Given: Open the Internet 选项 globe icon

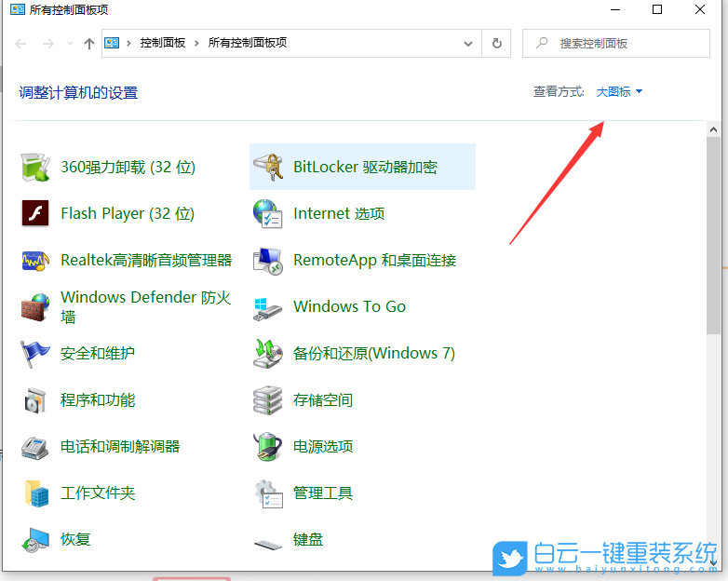Looking at the screenshot, I should (x=268, y=213).
